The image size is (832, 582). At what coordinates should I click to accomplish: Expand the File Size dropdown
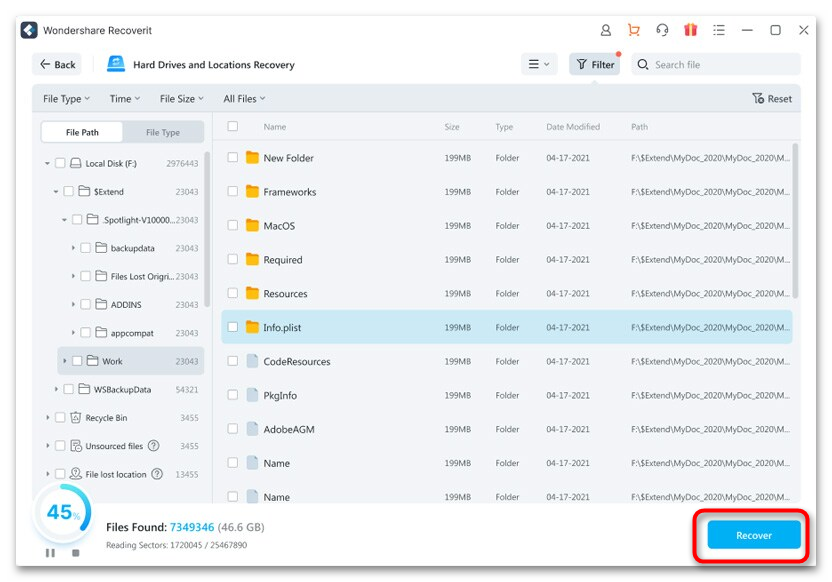(181, 99)
